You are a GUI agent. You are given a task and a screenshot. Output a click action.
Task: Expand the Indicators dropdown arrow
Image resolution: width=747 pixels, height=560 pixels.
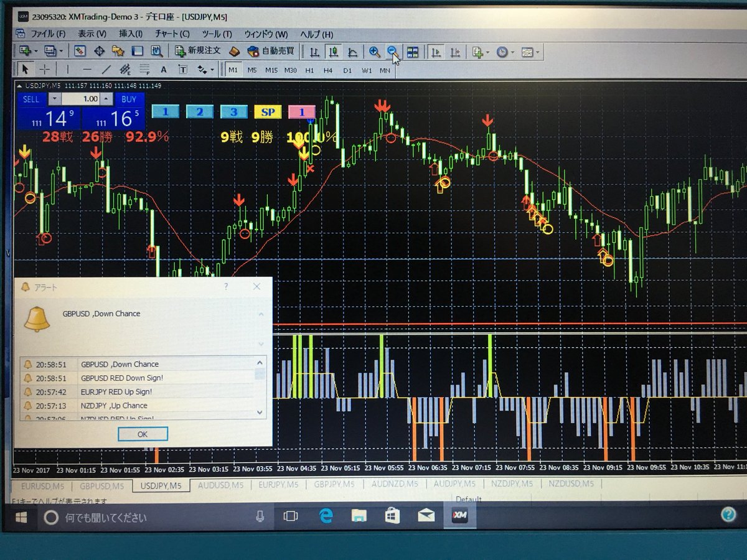(489, 52)
